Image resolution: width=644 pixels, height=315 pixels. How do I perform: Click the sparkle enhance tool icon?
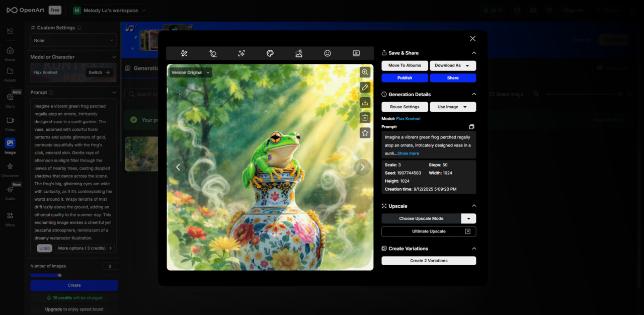pos(242,53)
